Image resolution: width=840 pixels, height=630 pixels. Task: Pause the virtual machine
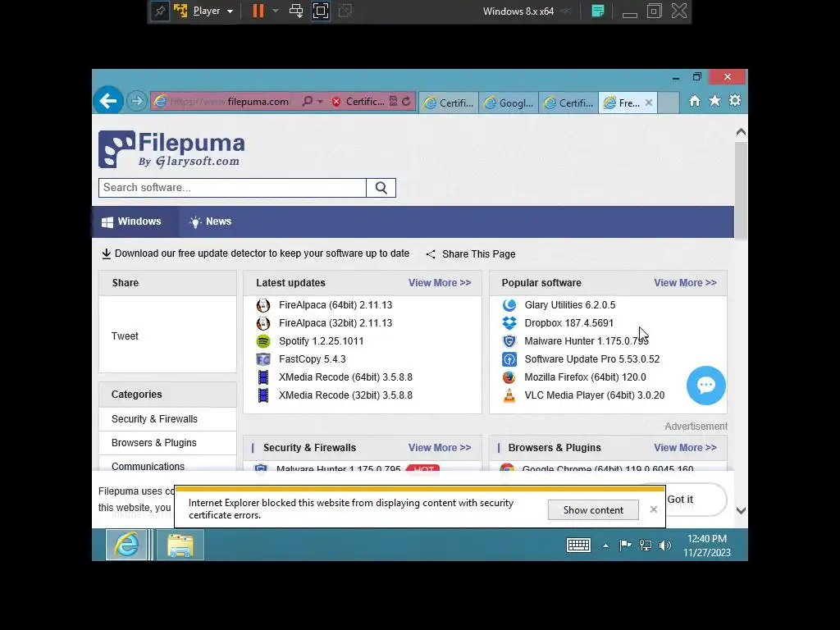(258, 11)
